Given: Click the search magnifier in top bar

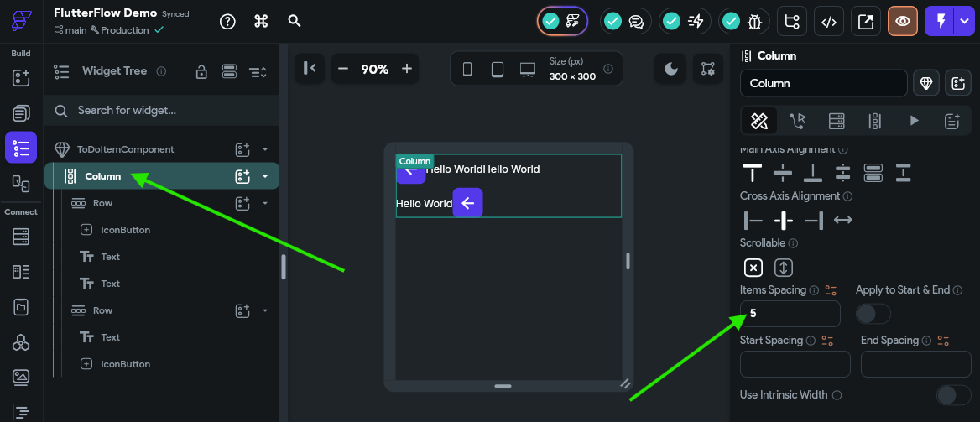Looking at the screenshot, I should pyautogui.click(x=295, y=21).
